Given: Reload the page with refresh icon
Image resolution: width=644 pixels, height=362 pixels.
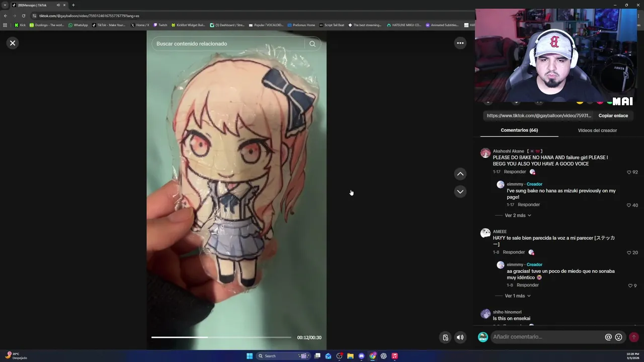Looking at the screenshot, I should 23,16.
